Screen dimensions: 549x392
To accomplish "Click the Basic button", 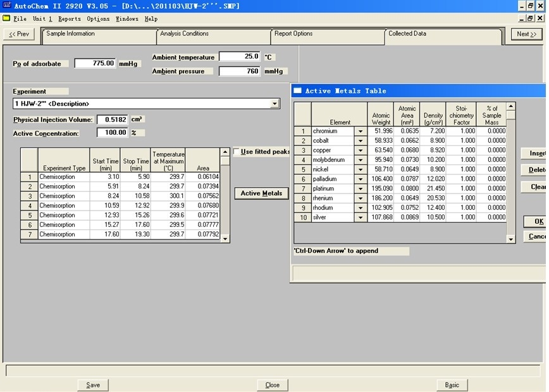I will pos(452,385).
